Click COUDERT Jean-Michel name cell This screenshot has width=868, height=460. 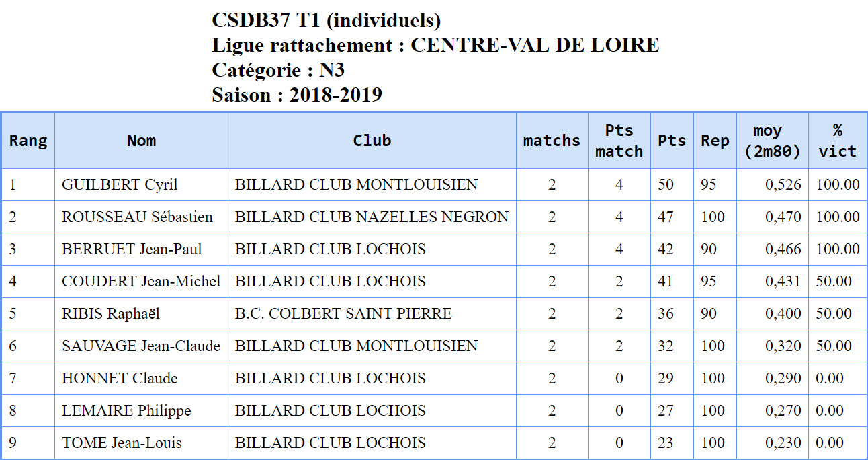pyautogui.click(x=141, y=281)
